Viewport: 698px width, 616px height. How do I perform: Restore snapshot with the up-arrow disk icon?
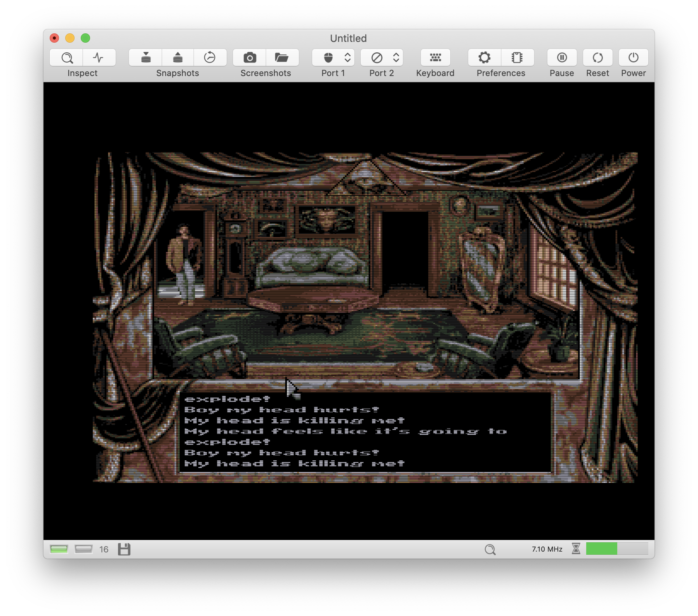178,58
